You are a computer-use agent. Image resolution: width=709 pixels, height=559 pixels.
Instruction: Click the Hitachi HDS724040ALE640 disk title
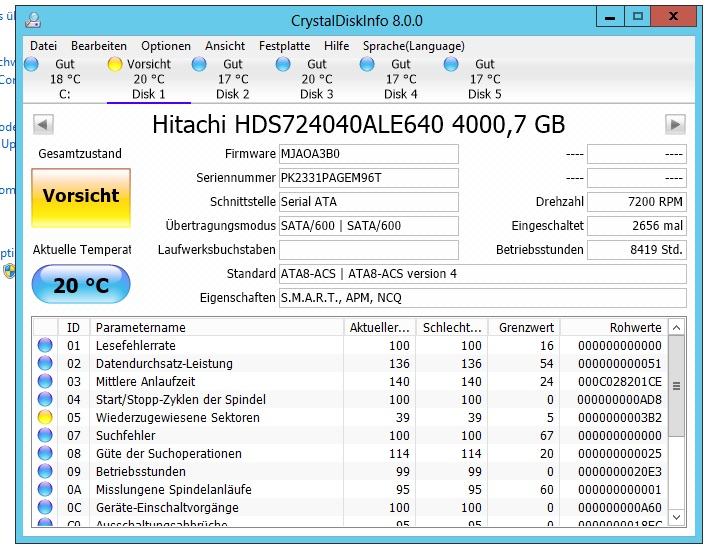358,124
